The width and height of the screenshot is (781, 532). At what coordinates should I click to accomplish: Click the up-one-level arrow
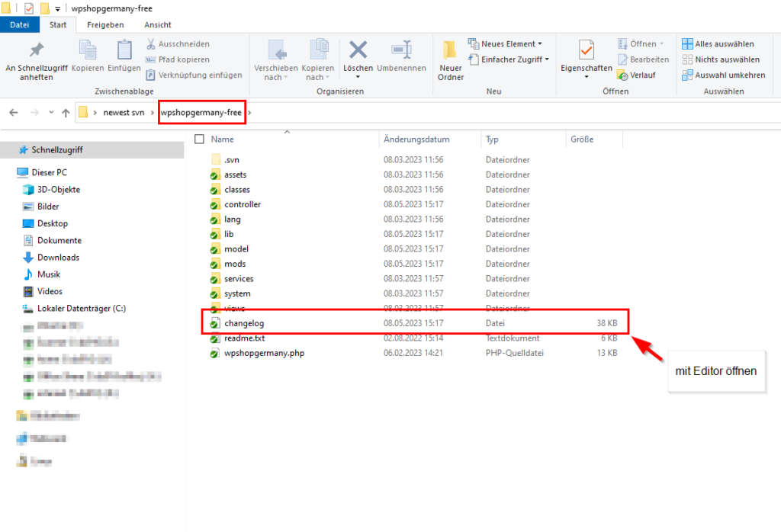click(x=66, y=113)
